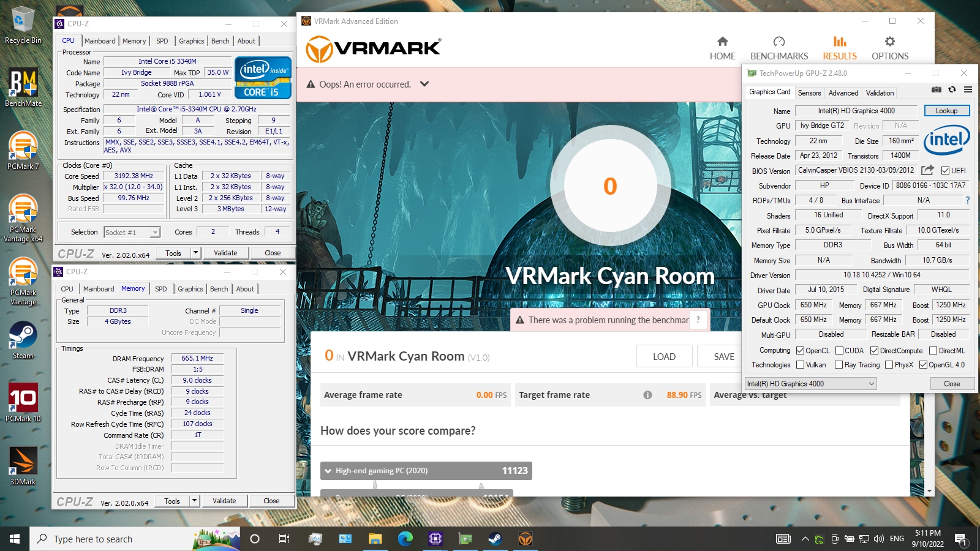980x551 pixels.
Task: Open Task View on the taskbar
Action: pyautogui.click(x=284, y=539)
